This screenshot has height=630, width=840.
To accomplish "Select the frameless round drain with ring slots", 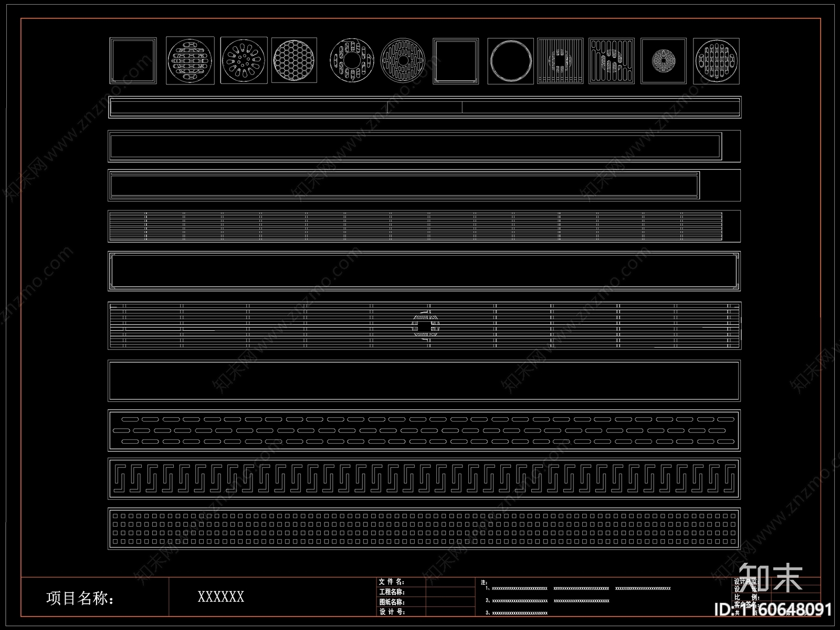I will (x=352, y=60).
